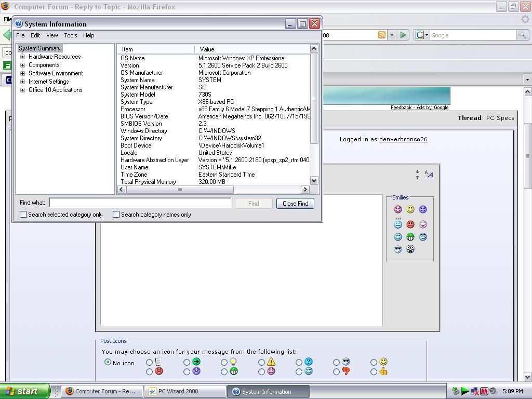Insert the yellow smile smiley from Smilies
This screenshot has width=532, height=399.
pos(410,209)
